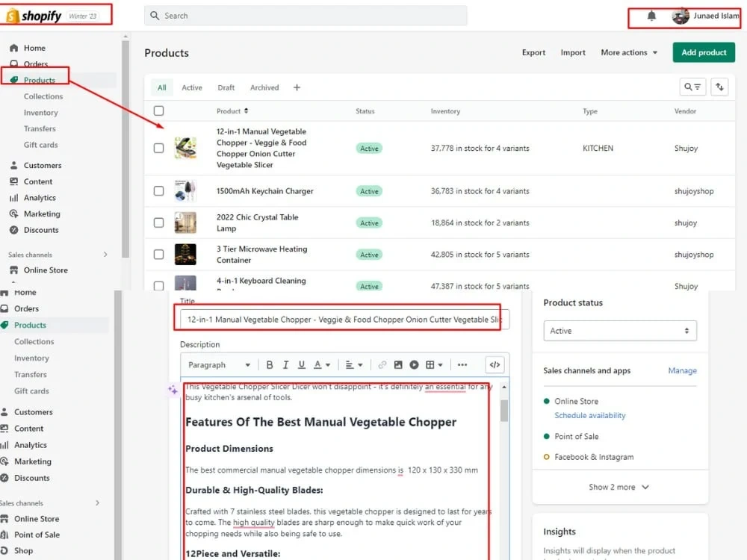The width and height of the screenshot is (747, 560).
Task: Open text alignment dropdown in editor
Action: tap(354, 365)
